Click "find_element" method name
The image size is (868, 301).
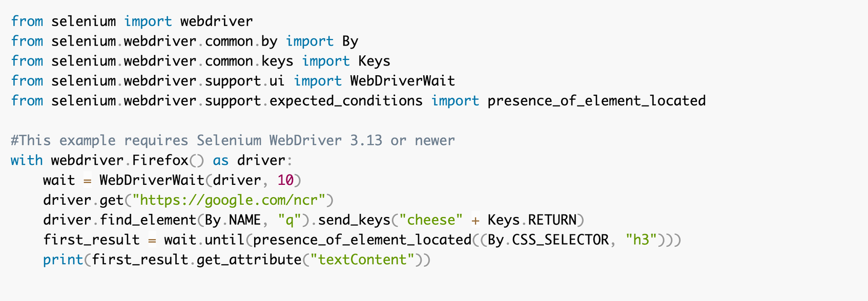(148, 220)
